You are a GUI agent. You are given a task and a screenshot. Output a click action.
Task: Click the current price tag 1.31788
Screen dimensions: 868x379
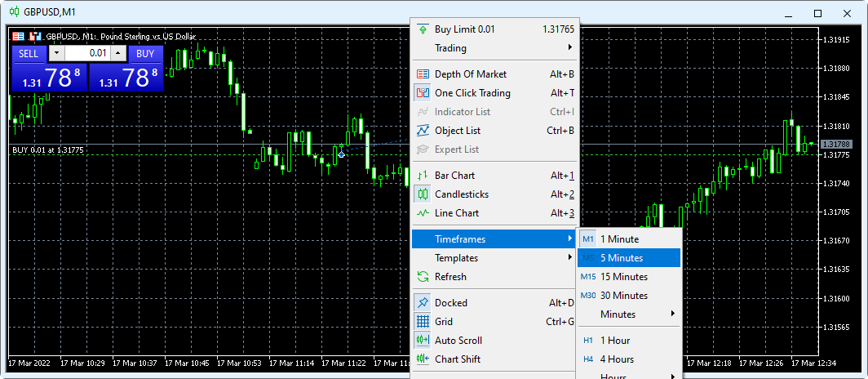pyautogui.click(x=836, y=144)
